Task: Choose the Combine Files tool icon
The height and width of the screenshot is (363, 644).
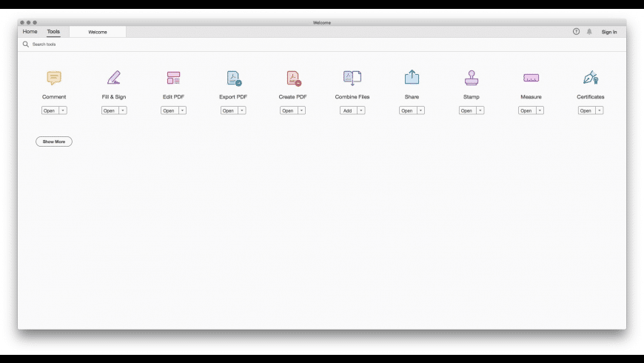Action: click(x=352, y=78)
